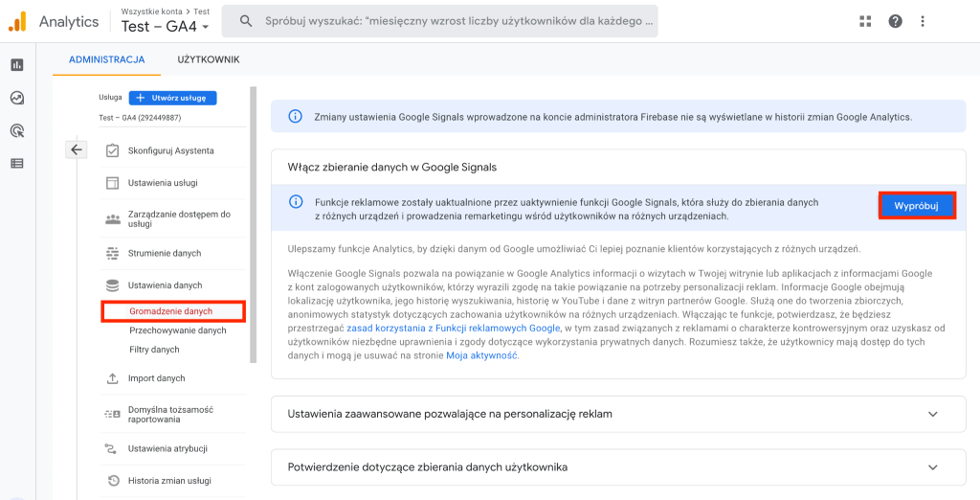Viewport: 980px width, 500px height.
Task: Click the Wypróbuj button
Action: [917, 206]
